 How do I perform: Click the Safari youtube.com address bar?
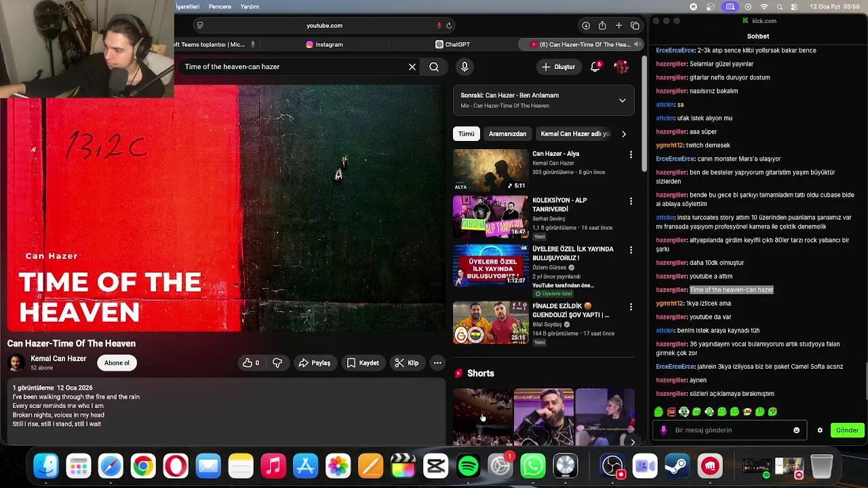324,26
